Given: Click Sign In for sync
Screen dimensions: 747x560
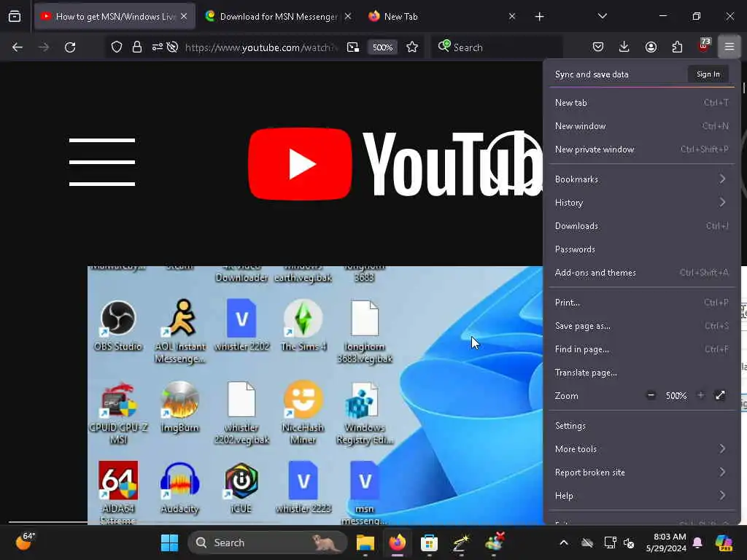Looking at the screenshot, I should 708,74.
